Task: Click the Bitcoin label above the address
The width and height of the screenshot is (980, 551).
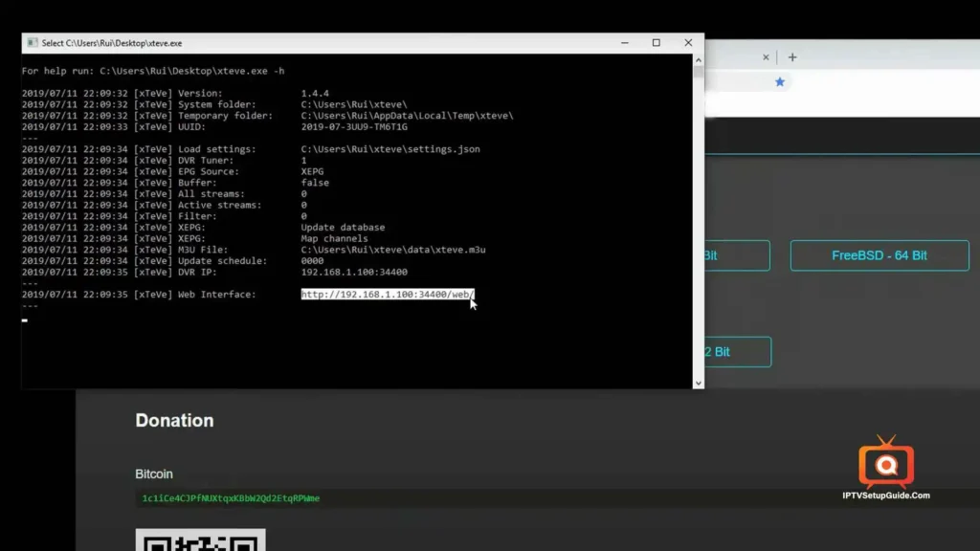Action: coord(154,474)
